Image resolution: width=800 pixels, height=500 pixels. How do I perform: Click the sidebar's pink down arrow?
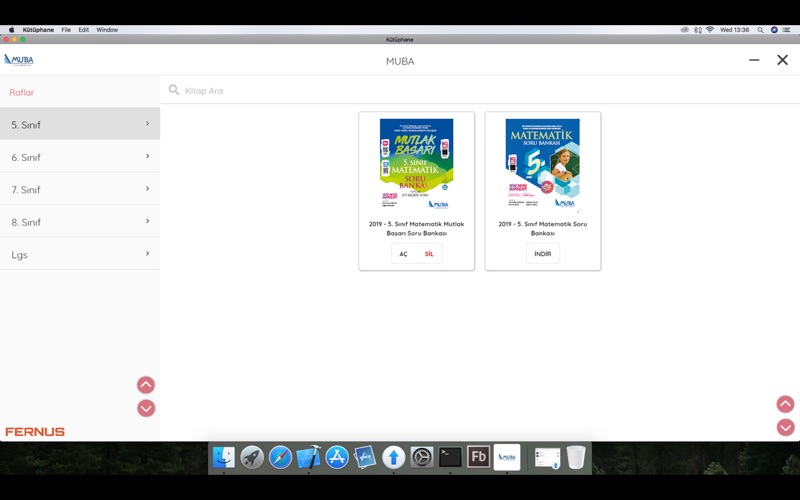[146, 408]
